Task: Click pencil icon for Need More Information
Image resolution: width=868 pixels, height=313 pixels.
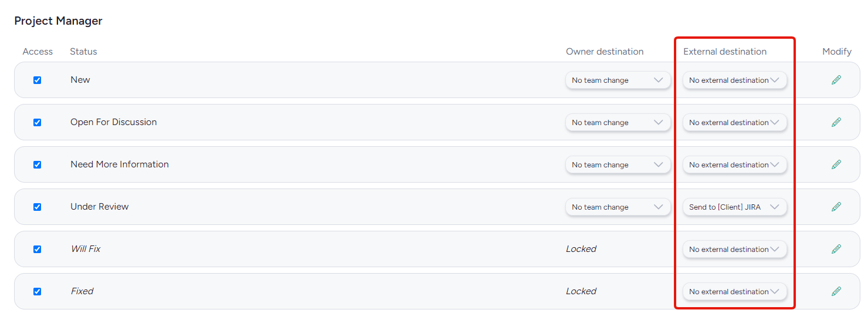Action: [836, 164]
